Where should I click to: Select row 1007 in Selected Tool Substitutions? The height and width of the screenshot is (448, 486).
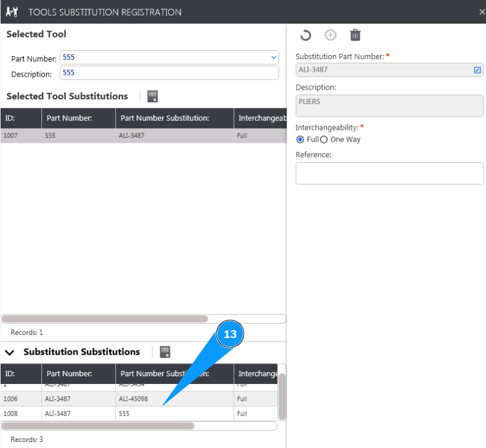pyautogui.click(x=120, y=136)
